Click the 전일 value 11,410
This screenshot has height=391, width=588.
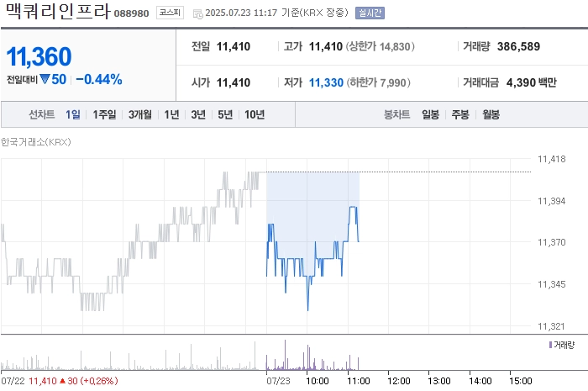(x=234, y=46)
